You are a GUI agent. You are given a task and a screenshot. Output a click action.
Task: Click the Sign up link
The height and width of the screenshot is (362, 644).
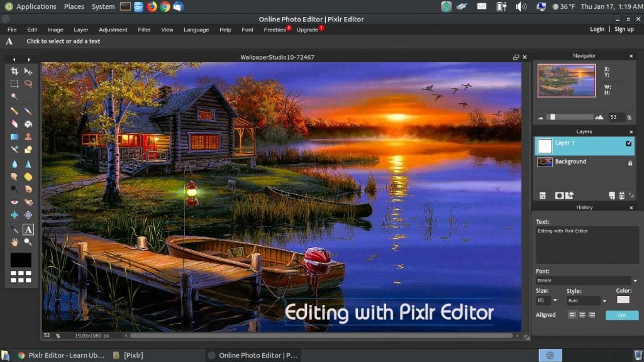coord(624,29)
